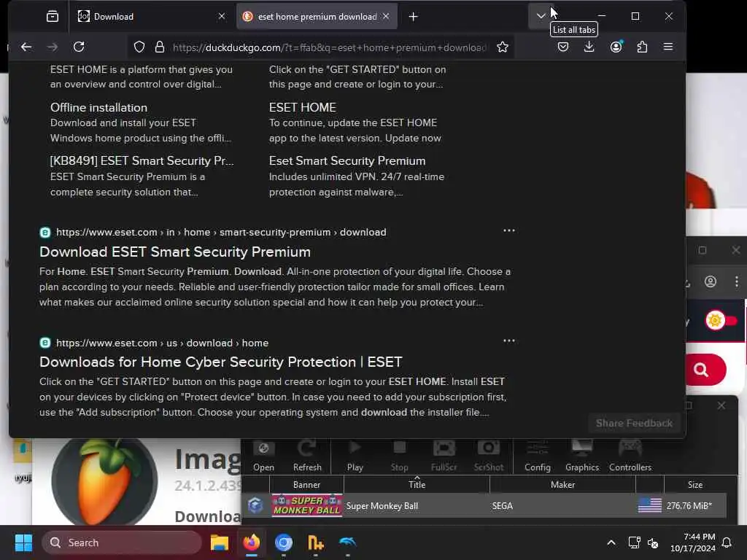This screenshot has width=747, height=560.
Task: Click red search button in background browser
Action: [x=705, y=370]
